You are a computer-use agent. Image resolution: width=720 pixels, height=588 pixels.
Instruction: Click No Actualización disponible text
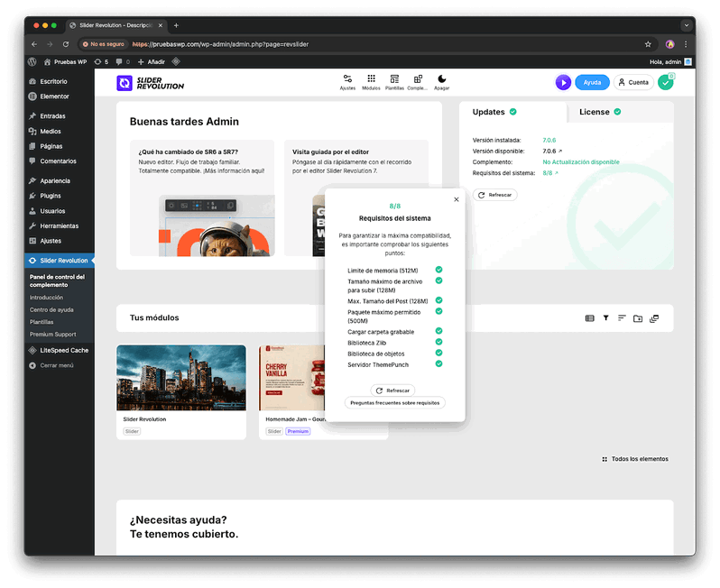pyautogui.click(x=581, y=162)
